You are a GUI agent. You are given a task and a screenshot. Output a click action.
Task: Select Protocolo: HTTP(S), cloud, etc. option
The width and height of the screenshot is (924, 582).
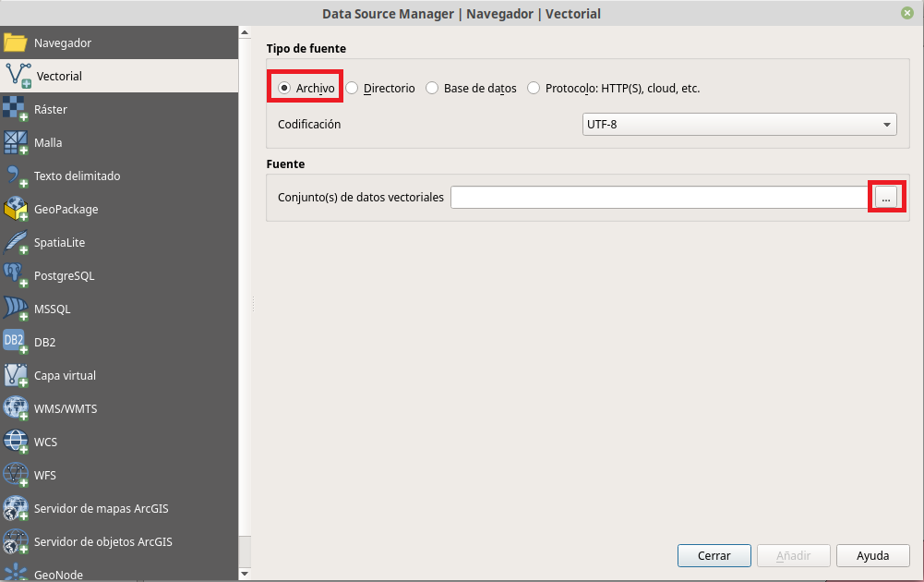tap(534, 89)
